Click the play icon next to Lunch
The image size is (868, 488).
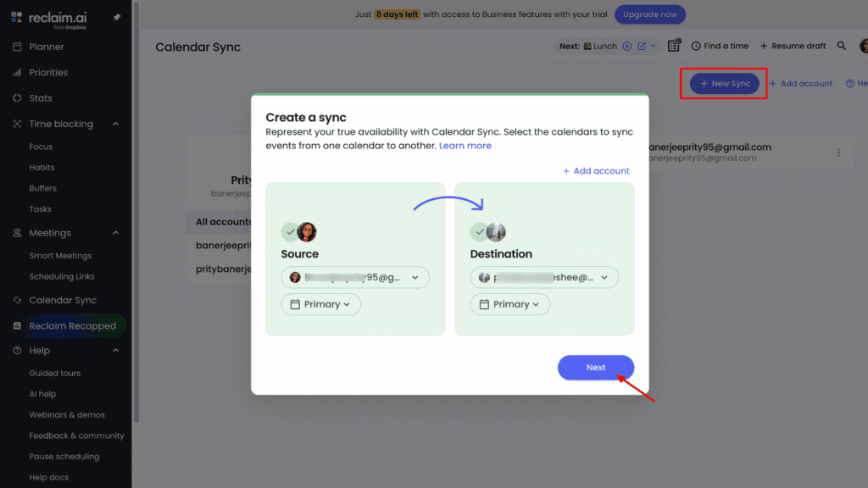point(626,47)
